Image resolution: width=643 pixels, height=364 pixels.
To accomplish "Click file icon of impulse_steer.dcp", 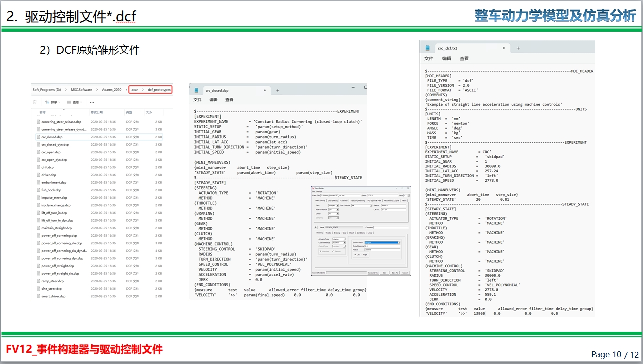I will pyautogui.click(x=38, y=198).
